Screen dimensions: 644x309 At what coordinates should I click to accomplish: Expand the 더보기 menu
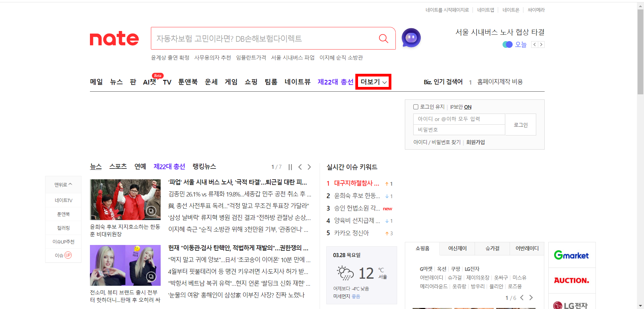[374, 82]
